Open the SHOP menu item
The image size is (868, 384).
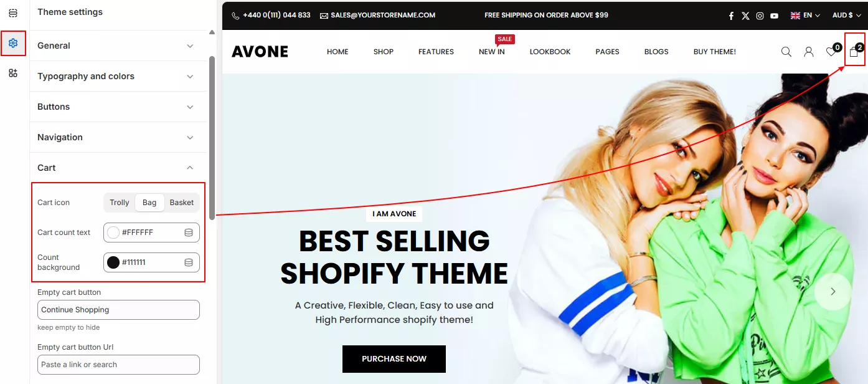coord(384,52)
